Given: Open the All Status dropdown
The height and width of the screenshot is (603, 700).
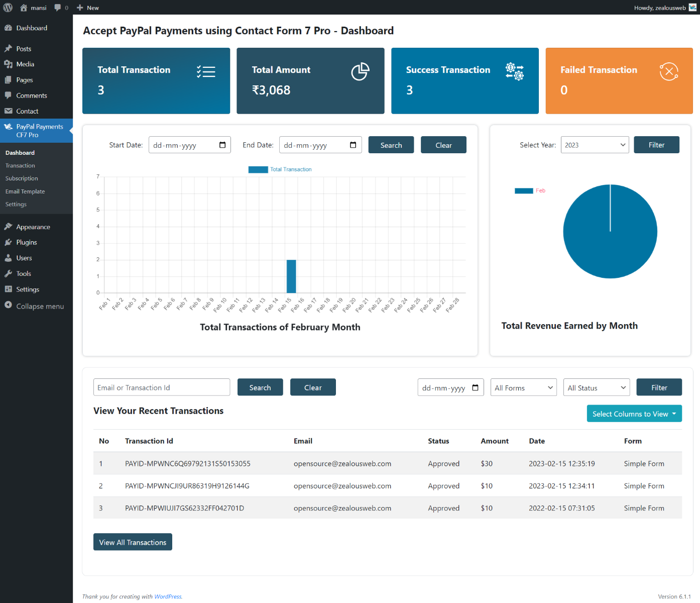Looking at the screenshot, I should point(596,388).
